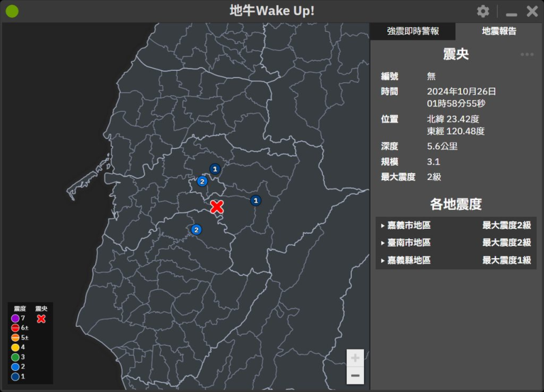This screenshot has height=392, width=544.
Task: Zoom out the map with minus button
Action: click(x=355, y=375)
